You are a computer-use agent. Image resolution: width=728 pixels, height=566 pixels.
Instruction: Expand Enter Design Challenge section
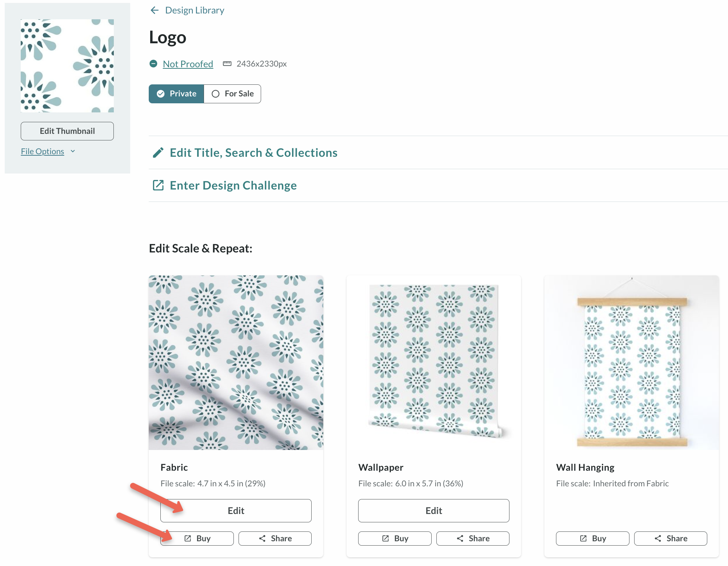point(233,185)
